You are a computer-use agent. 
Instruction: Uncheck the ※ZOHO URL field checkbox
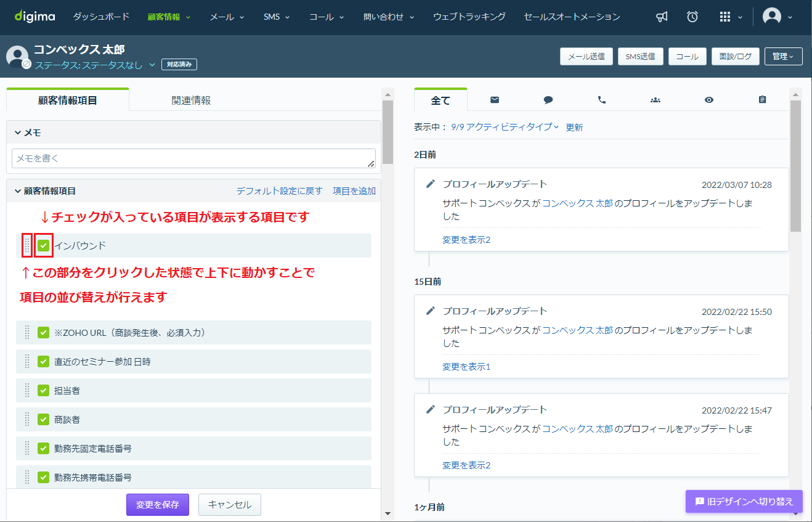pos(43,333)
